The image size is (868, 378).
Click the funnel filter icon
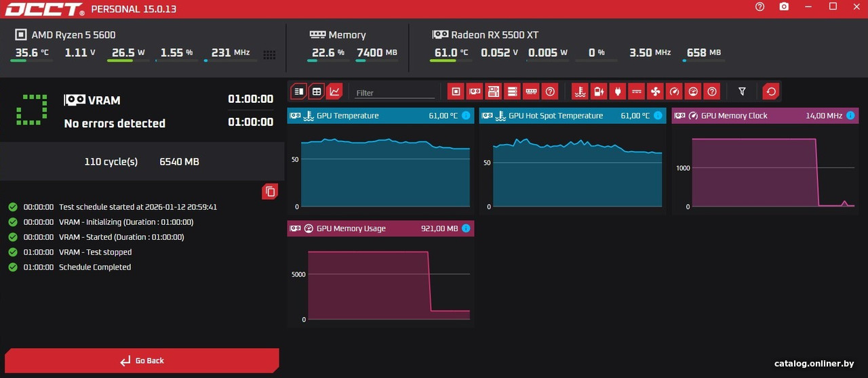(x=742, y=91)
